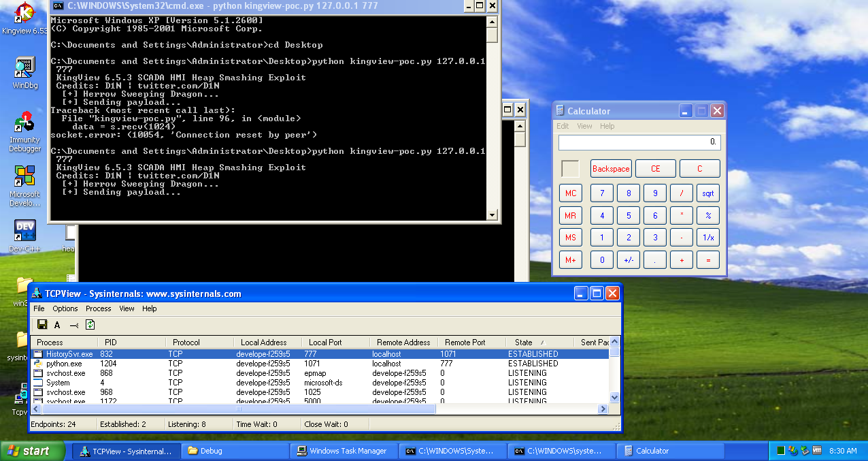Click the cmd.exe title bar icon

pyautogui.click(x=59, y=5)
